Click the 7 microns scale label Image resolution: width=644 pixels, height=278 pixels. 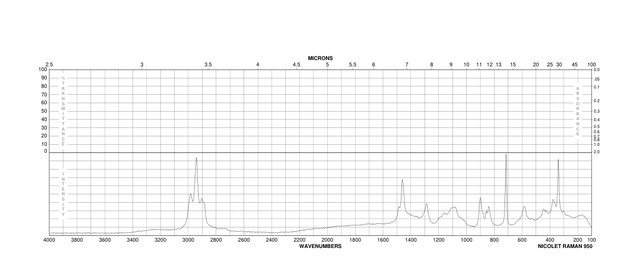click(407, 64)
